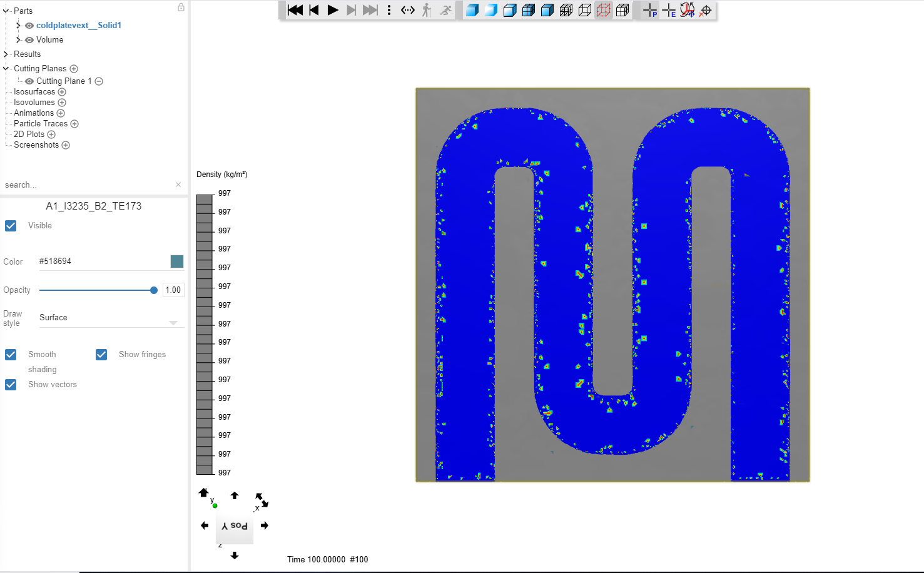Add a new Particle Trace
The width and height of the screenshot is (924, 573).
[74, 124]
